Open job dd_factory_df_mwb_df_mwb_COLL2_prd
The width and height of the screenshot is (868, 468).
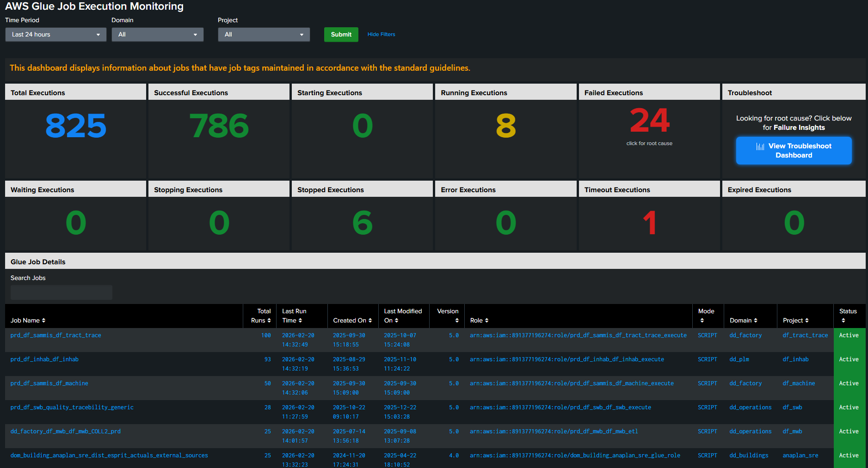click(x=66, y=432)
